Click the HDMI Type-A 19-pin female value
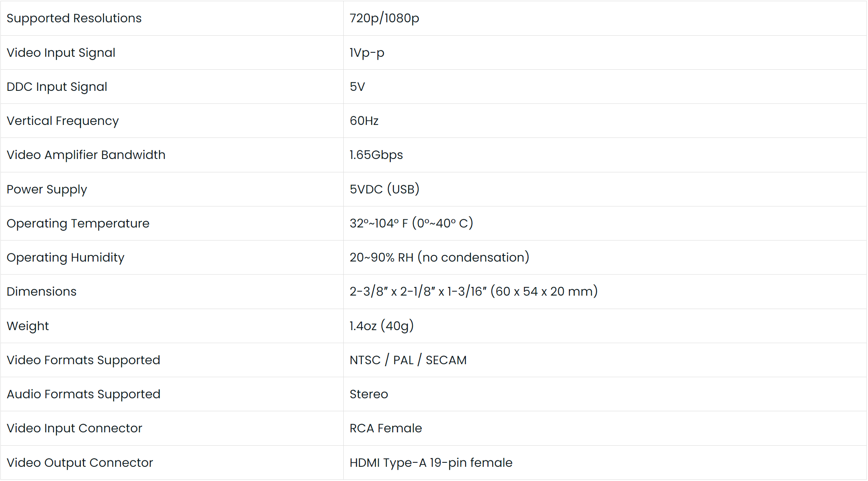 pyautogui.click(x=431, y=463)
